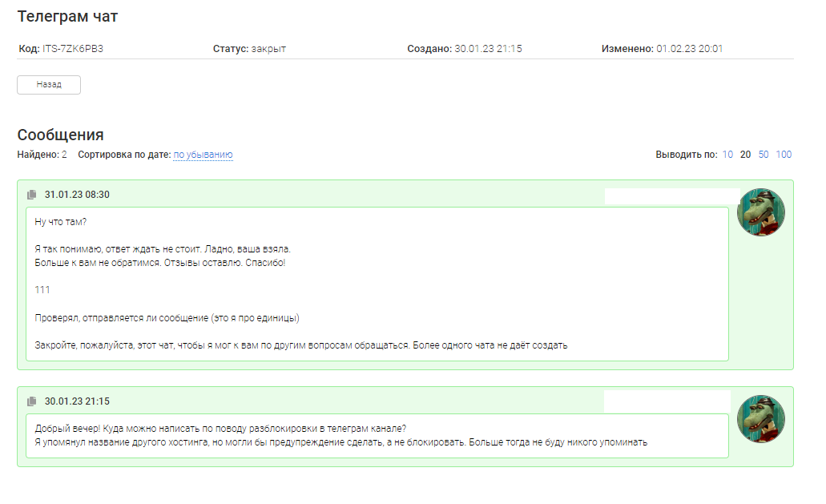The height and width of the screenshot is (504, 826).
Task: Click line 'Проверял, отправляется ли сообщение'
Action: click(167, 318)
